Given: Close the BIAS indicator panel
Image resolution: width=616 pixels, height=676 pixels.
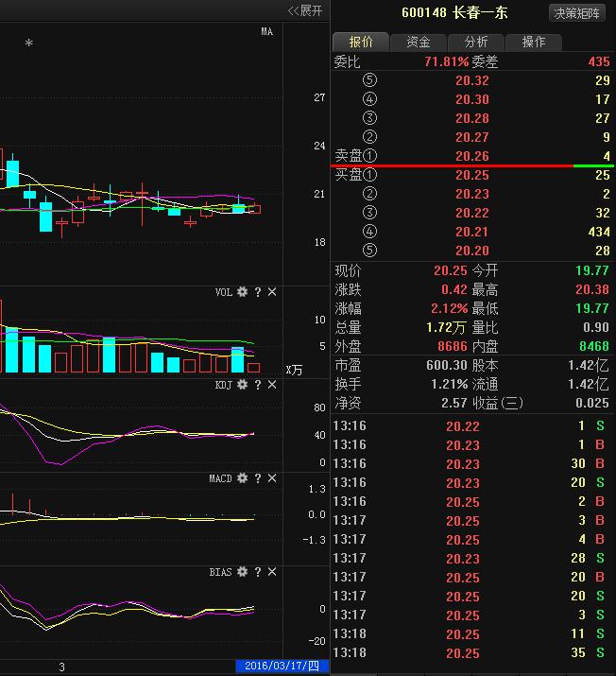Looking at the screenshot, I should point(272,572).
